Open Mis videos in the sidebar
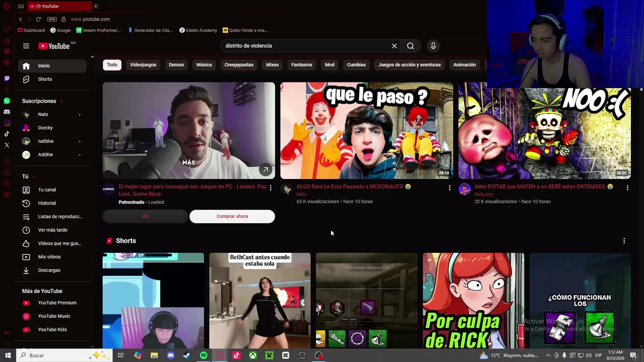The image size is (644, 362). click(x=52, y=257)
